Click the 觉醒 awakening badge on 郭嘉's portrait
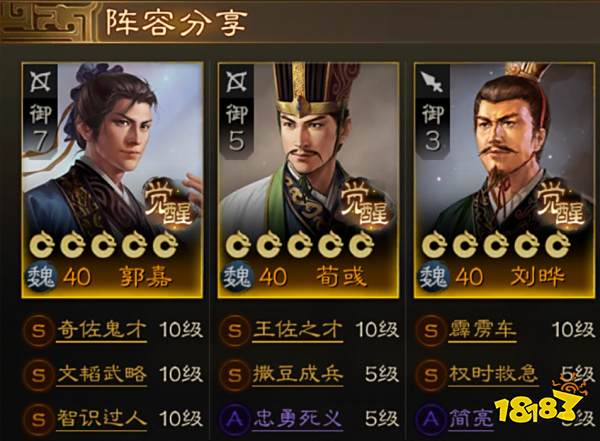The width and height of the screenshot is (600, 441). [169, 204]
